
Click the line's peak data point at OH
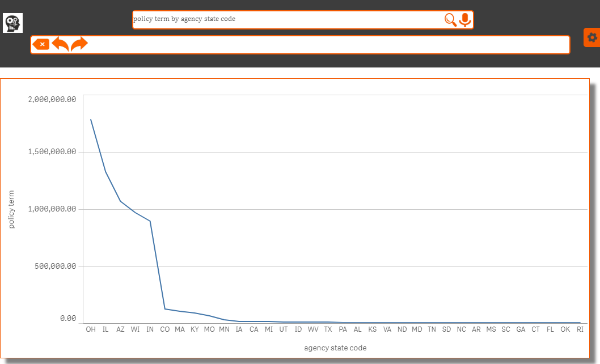pyautogui.click(x=91, y=120)
